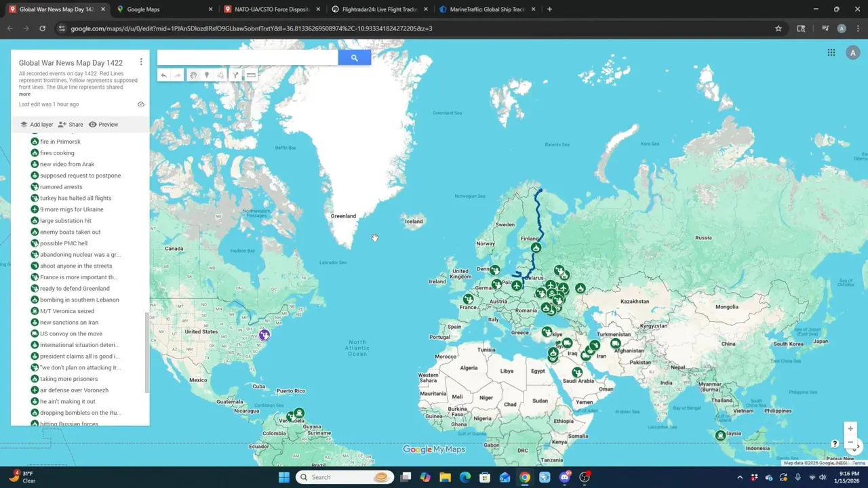
Task: Click the purple marker on US east coast
Action: pos(264,335)
